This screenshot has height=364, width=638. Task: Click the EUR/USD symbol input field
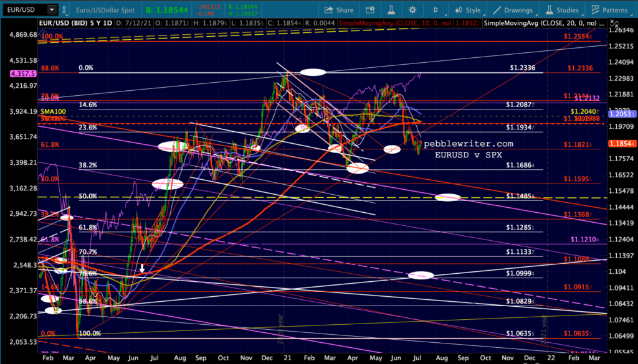pyautogui.click(x=25, y=10)
